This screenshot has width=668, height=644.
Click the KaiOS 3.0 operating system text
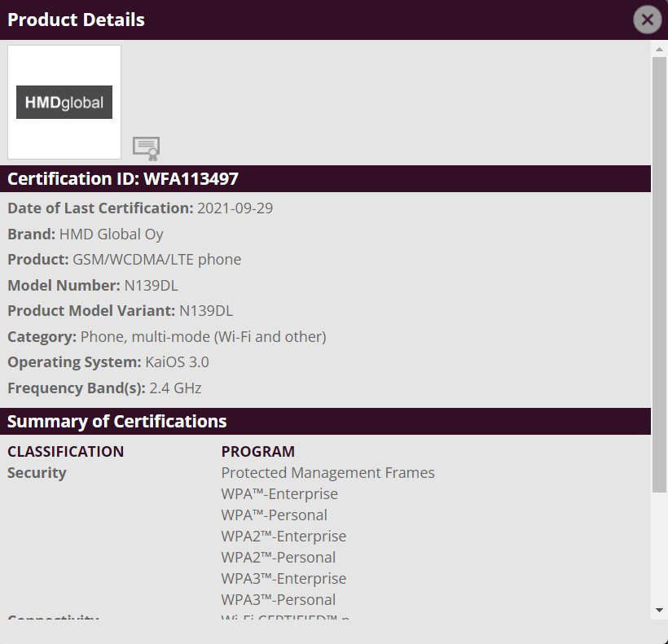177,362
